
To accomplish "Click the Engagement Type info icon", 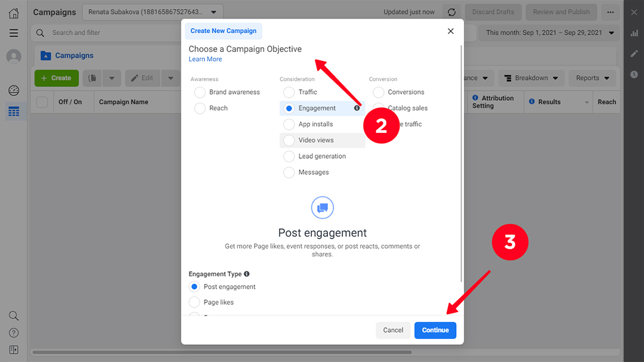I will tap(246, 274).
